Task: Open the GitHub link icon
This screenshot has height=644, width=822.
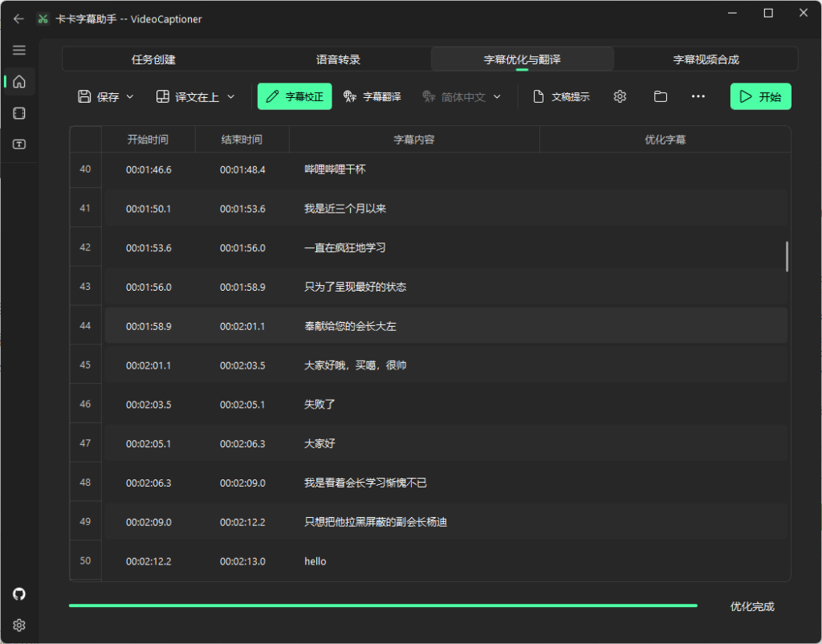Action: click(19, 594)
